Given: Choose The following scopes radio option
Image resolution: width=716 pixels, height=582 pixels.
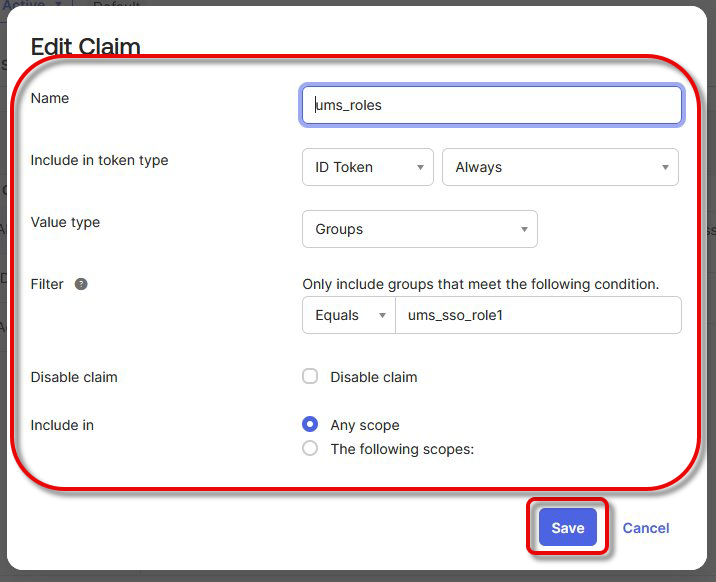Looking at the screenshot, I should pos(310,449).
